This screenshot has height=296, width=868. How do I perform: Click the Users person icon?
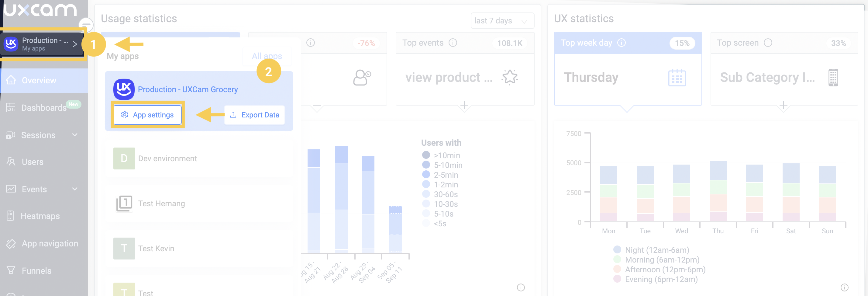[x=11, y=162]
